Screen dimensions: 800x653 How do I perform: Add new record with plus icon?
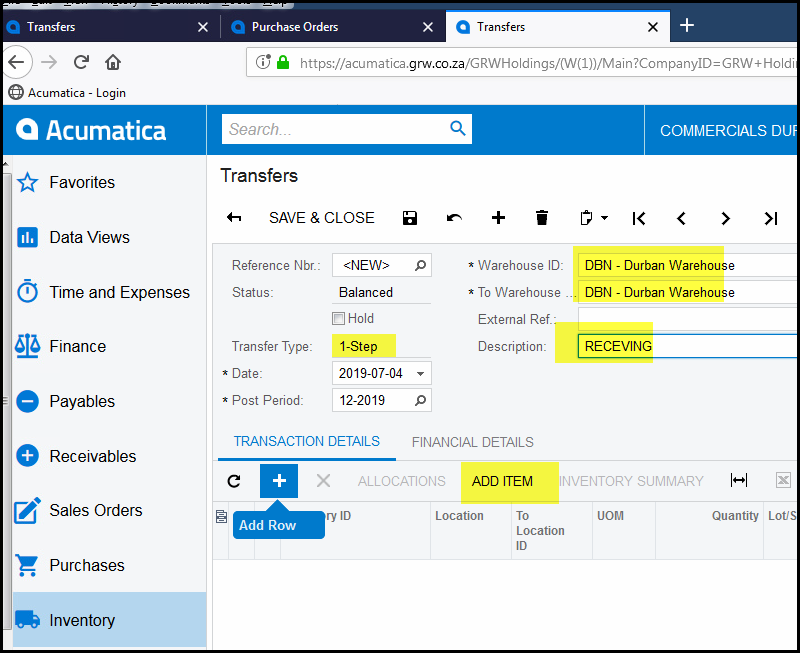click(498, 218)
